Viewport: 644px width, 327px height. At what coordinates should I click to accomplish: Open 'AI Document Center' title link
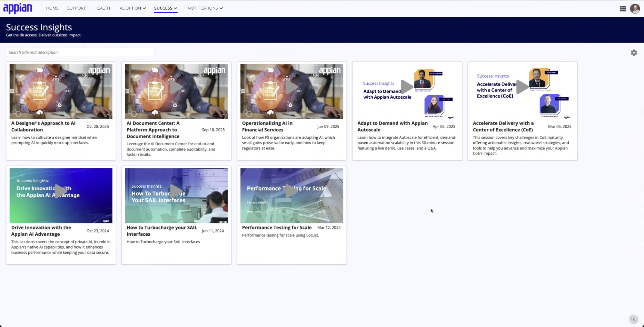tap(153, 130)
